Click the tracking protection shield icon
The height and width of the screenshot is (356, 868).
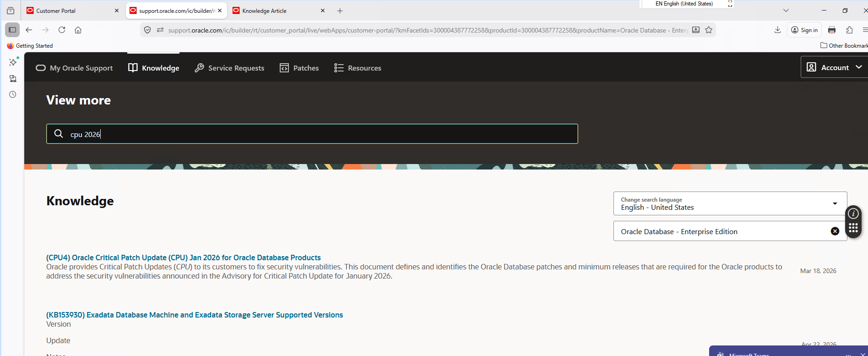point(147,30)
